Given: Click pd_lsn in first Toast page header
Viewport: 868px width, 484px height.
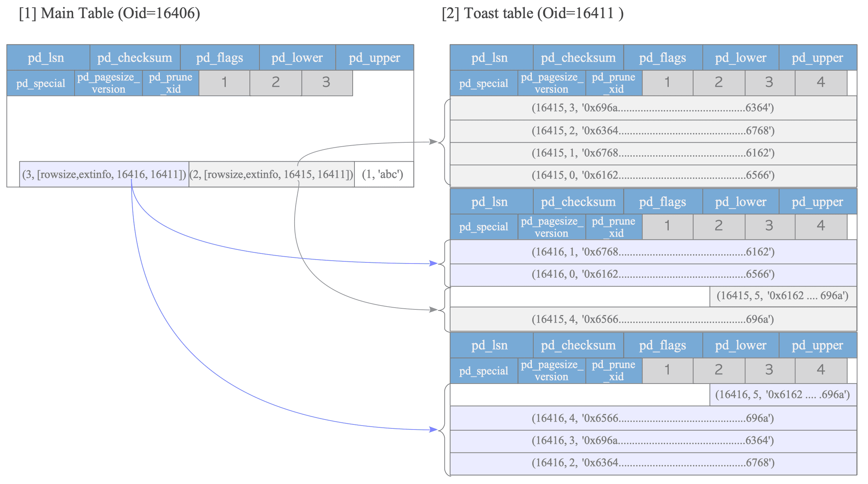Looking at the screenshot, I should [x=491, y=57].
